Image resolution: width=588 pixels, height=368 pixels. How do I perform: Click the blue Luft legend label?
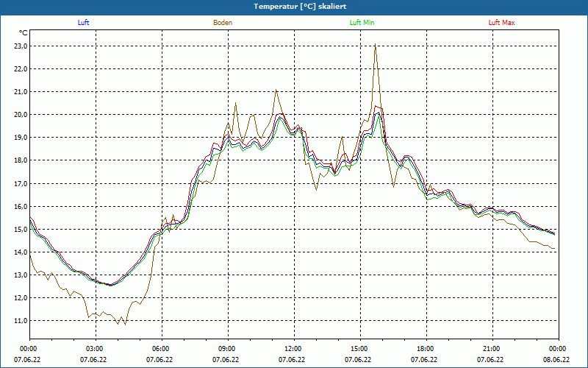(x=83, y=23)
